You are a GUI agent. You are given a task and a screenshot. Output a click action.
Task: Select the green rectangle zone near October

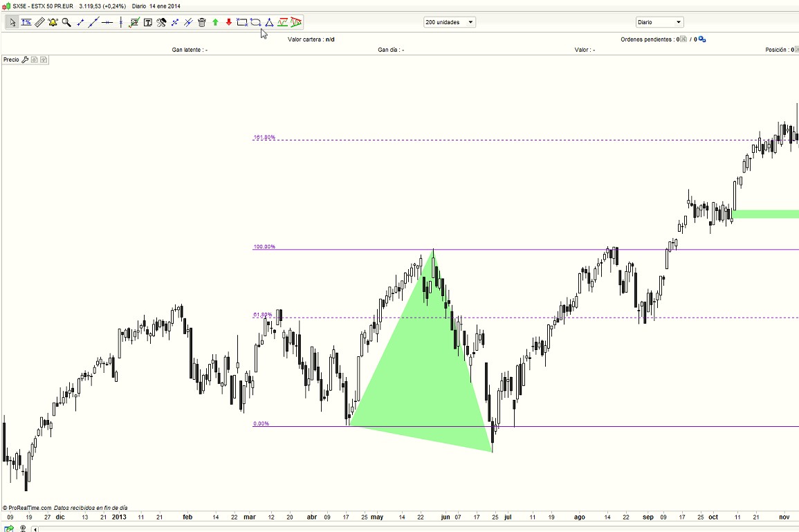765,214
